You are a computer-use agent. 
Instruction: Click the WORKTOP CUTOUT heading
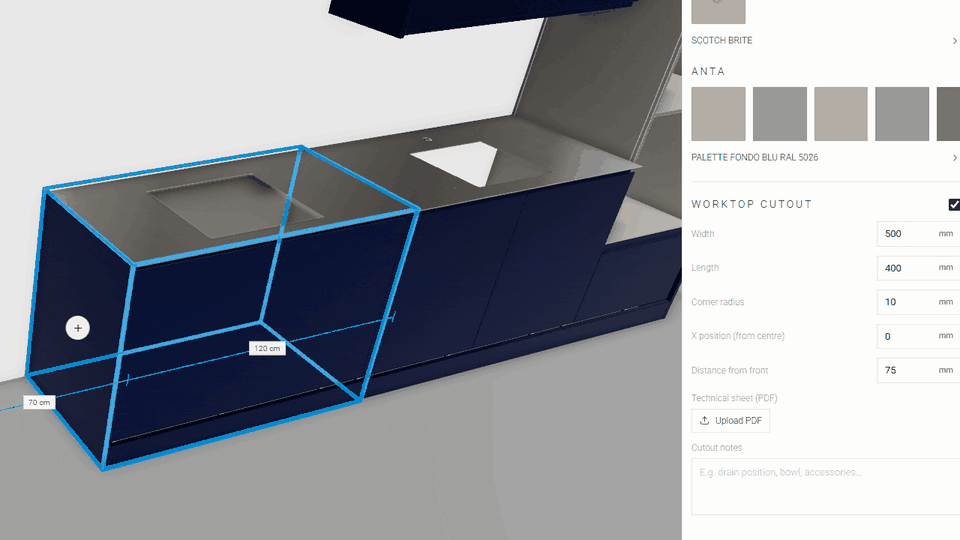tap(751, 204)
